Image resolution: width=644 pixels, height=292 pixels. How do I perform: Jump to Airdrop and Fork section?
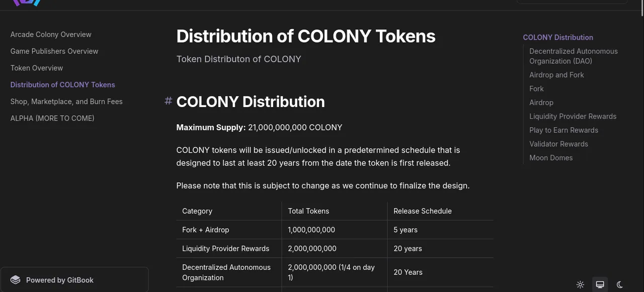[556, 75]
